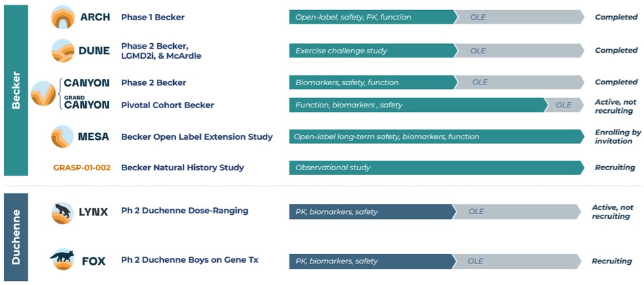Click the ARCH open-label, safety, PK bar
This screenshot has height=285, width=644.
pyautogui.click(x=371, y=17)
